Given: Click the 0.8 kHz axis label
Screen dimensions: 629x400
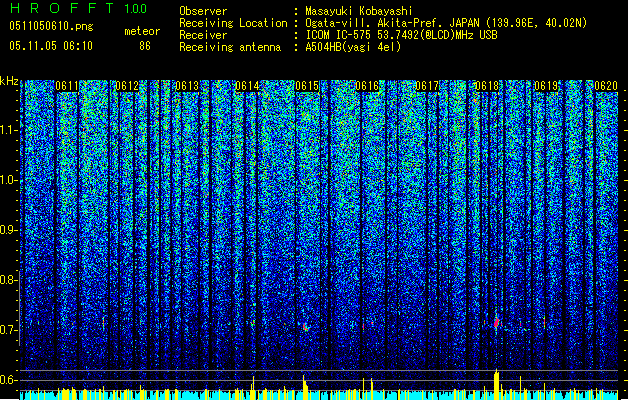Looking at the screenshot, I should click(9, 280).
